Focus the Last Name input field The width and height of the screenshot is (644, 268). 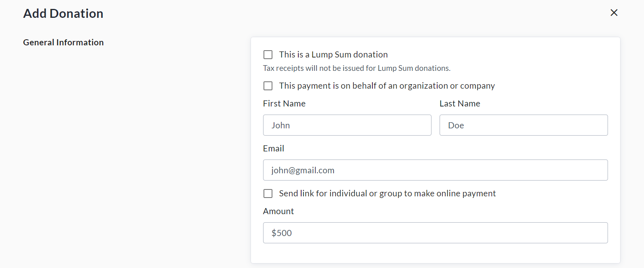[x=523, y=125]
